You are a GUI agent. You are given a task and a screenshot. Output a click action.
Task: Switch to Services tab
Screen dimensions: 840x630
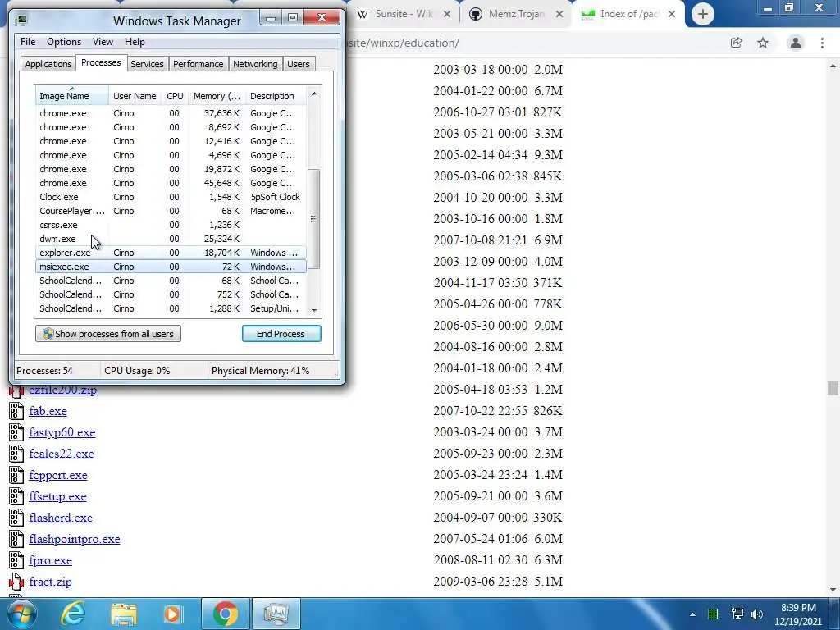tap(147, 64)
